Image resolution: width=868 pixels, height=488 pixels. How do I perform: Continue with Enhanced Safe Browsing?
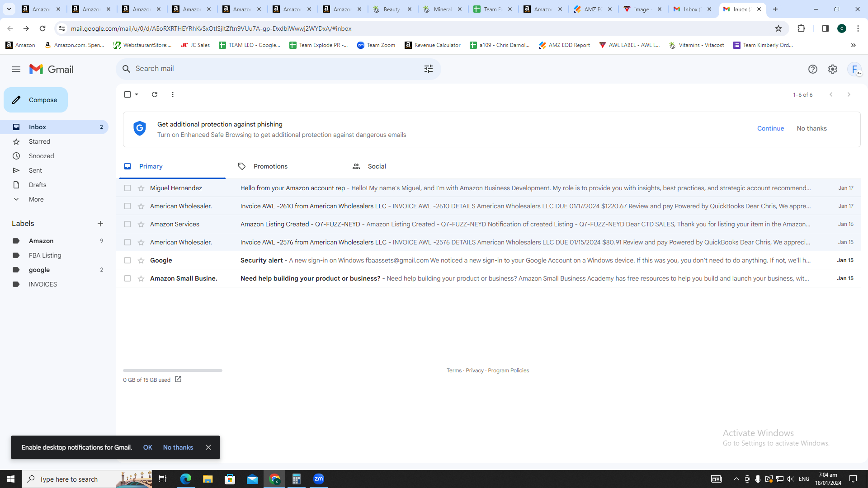(771, 128)
